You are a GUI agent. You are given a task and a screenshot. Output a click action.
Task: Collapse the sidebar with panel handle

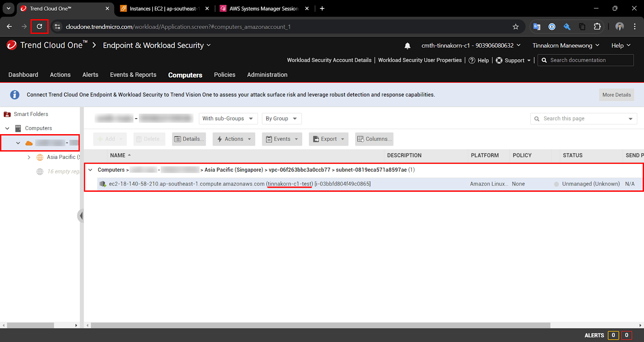[81, 216]
